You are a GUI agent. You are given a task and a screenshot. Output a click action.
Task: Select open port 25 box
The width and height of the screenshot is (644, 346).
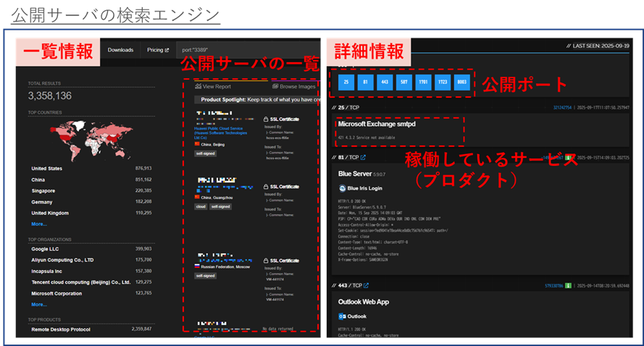click(346, 82)
